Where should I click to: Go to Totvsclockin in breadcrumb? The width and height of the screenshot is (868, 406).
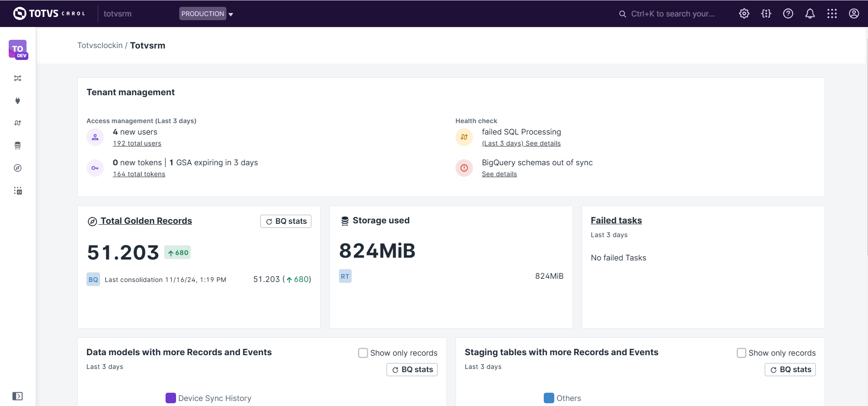(x=100, y=45)
